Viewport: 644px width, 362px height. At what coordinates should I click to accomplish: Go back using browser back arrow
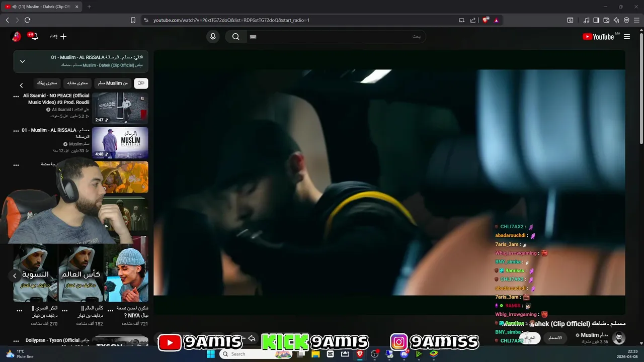tap(7, 20)
